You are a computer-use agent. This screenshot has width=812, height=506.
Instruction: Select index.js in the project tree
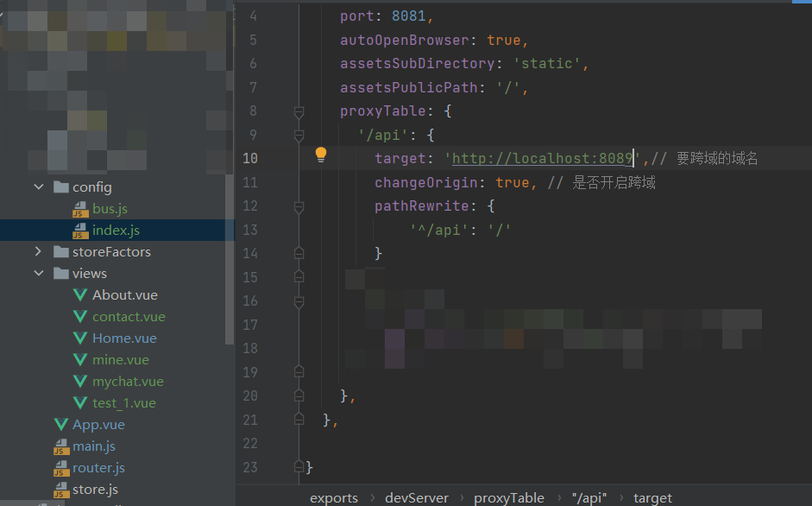tap(116, 231)
